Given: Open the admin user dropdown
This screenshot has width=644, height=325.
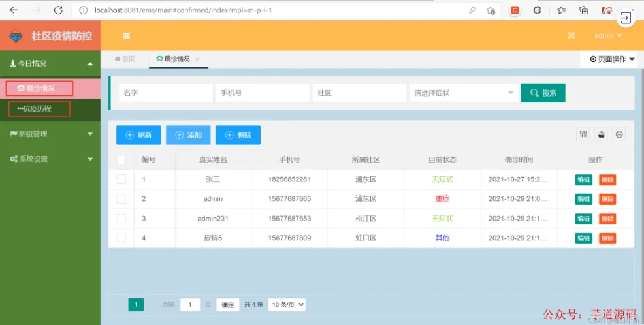Looking at the screenshot, I should coord(608,36).
